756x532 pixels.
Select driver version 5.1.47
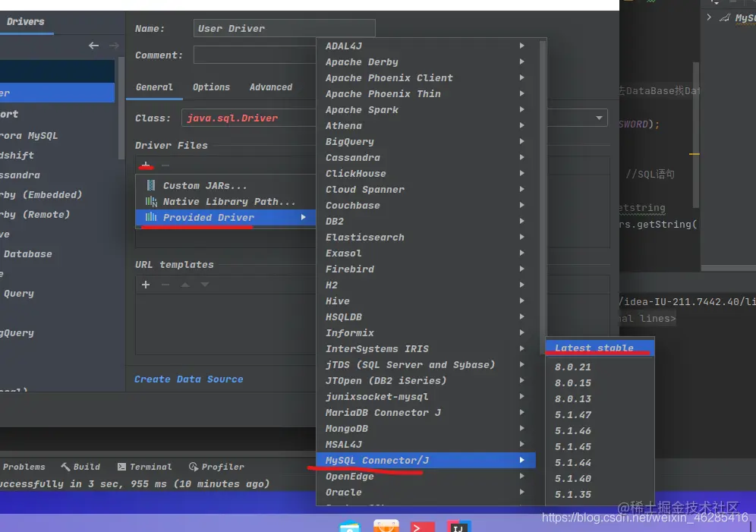click(600, 415)
